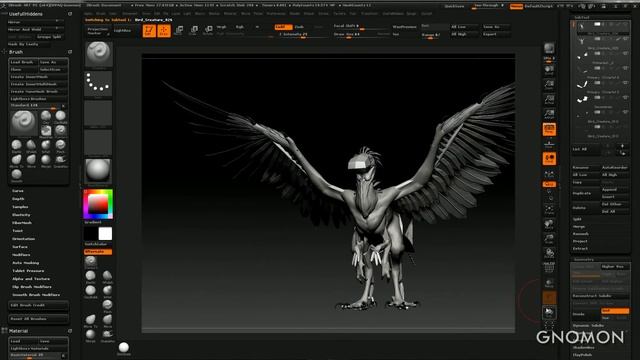Image resolution: width=640 pixels, height=360 pixels.
Task: Pick the ClayBuildup brush icon
Action: point(60,116)
